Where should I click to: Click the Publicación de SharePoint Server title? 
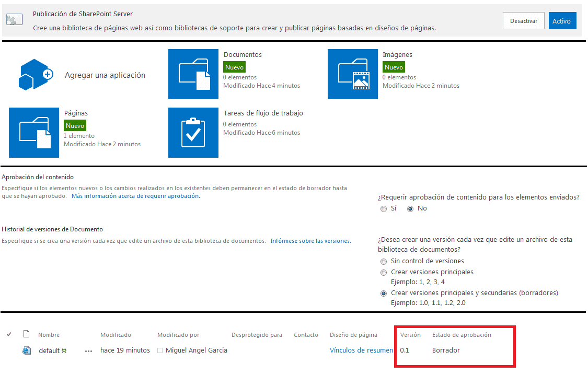click(83, 14)
